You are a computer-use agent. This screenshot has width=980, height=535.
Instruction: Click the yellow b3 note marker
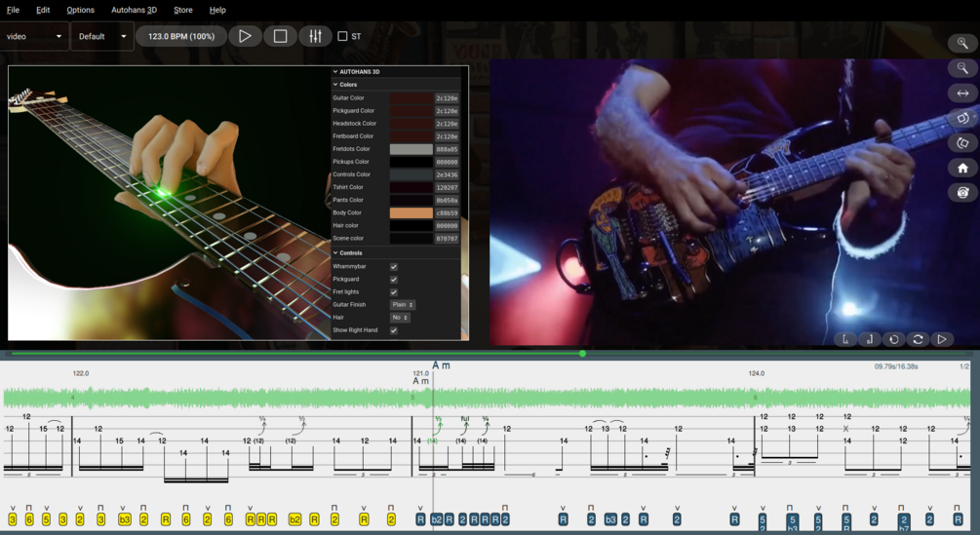(x=125, y=519)
